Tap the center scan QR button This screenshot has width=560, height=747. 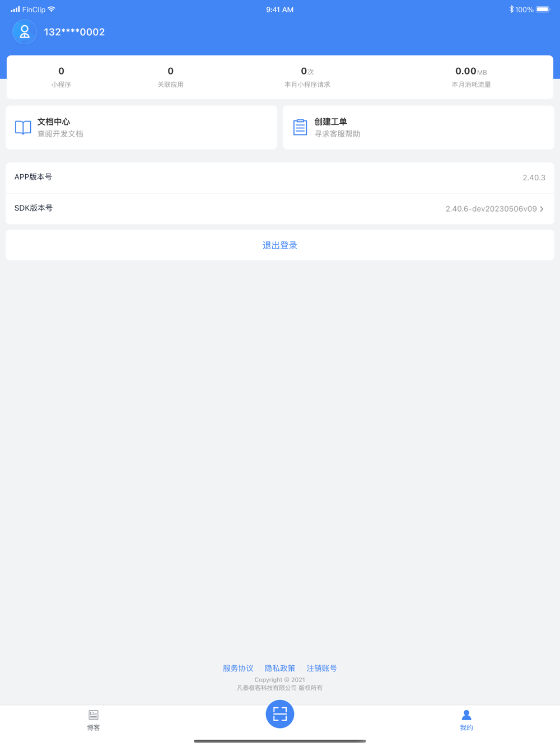tap(280, 714)
